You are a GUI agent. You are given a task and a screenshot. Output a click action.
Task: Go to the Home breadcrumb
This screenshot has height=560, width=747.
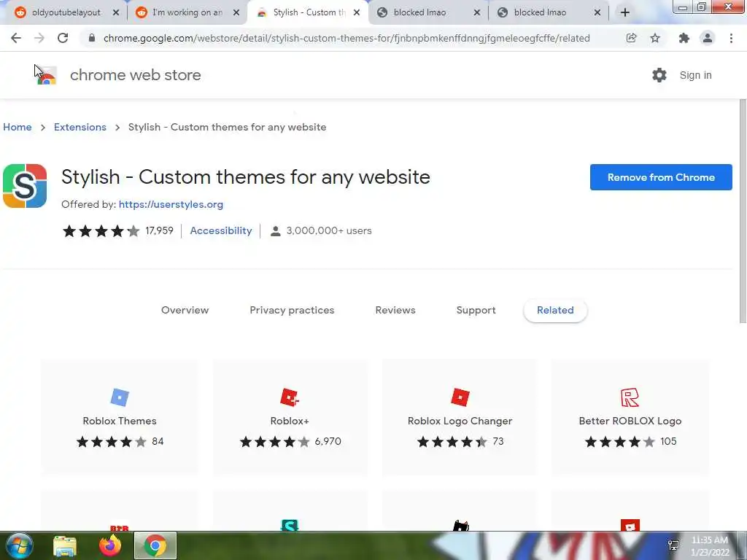click(x=18, y=127)
